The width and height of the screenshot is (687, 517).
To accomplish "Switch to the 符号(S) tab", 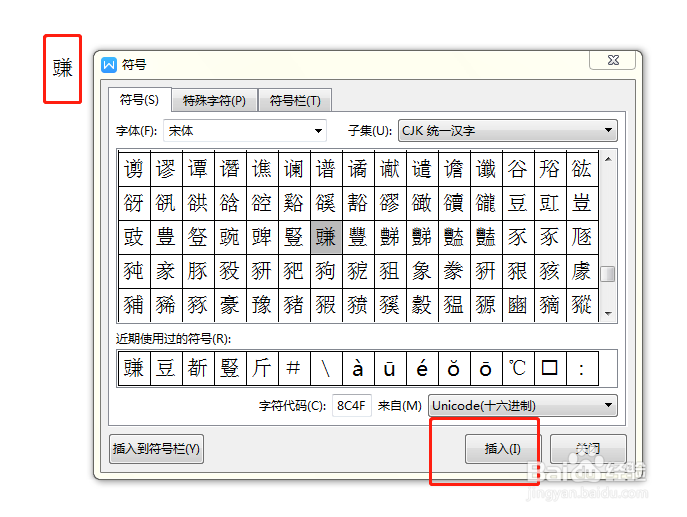I will point(139,100).
